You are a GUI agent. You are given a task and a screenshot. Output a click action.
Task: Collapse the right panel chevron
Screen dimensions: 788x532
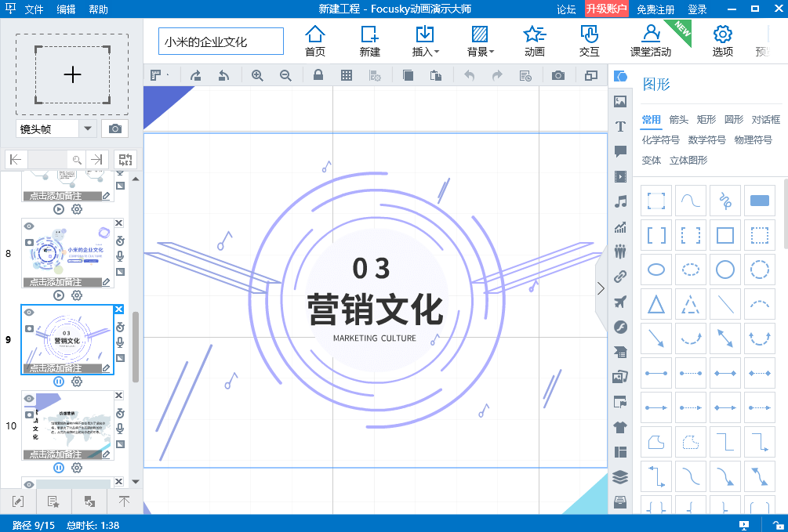click(x=601, y=288)
